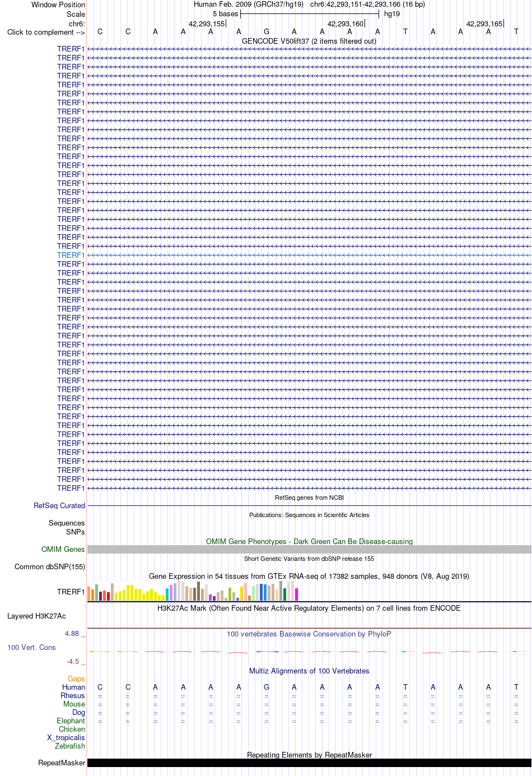Viewport: 532px width, 776px height.
Task: Click the blue PhyloP conservation peak
Action: pyautogui.click(x=267, y=652)
